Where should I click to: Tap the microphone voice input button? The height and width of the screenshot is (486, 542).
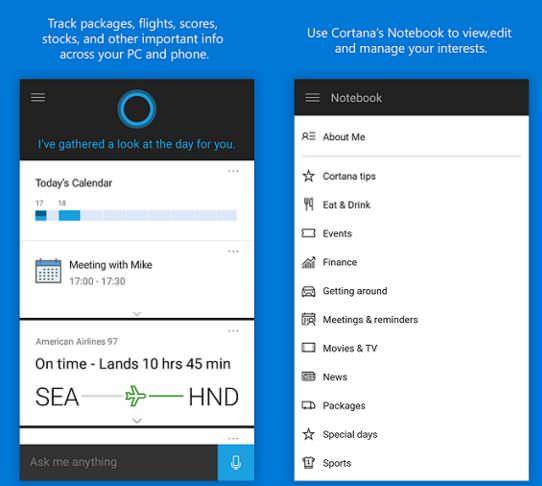coord(236,462)
